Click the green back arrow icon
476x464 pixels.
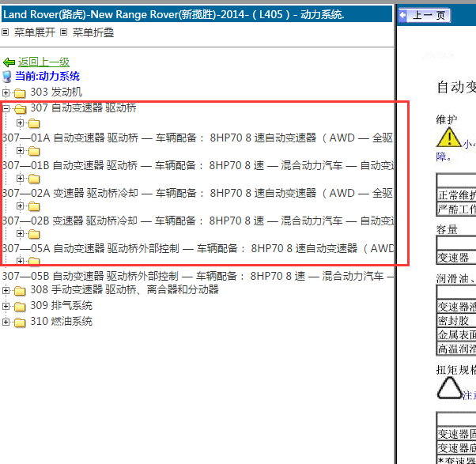[9, 62]
